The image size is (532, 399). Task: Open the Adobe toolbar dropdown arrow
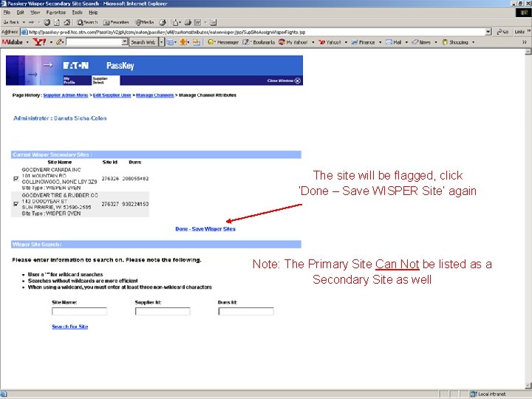click(x=27, y=42)
